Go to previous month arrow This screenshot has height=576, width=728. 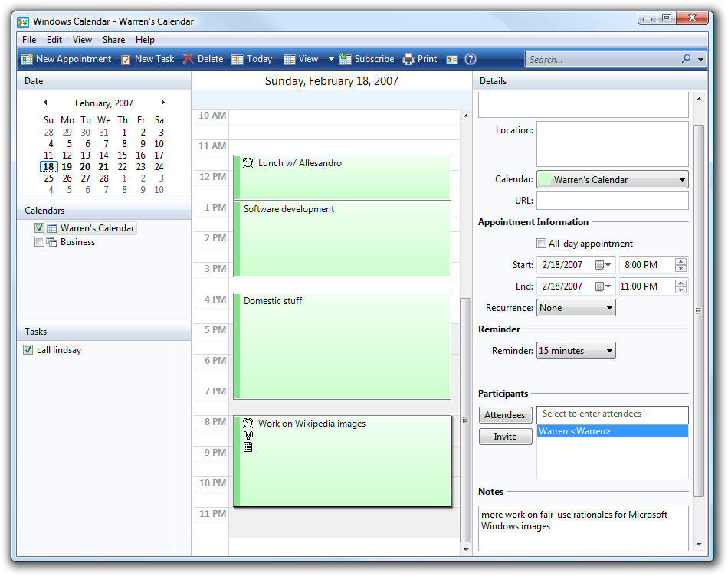[x=45, y=102]
